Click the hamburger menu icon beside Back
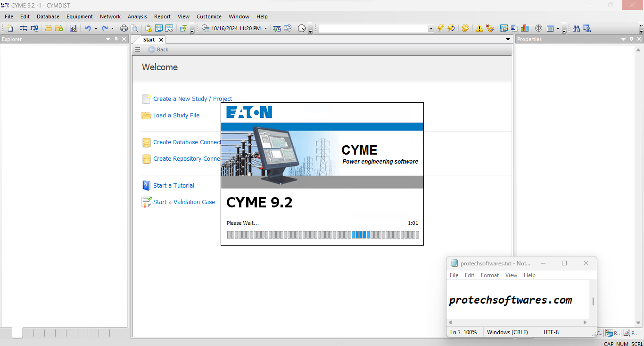 click(x=138, y=49)
